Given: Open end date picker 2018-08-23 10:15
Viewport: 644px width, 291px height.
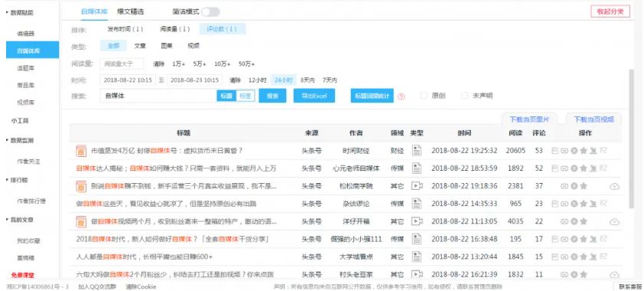Looking at the screenshot, I should click(x=195, y=80).
